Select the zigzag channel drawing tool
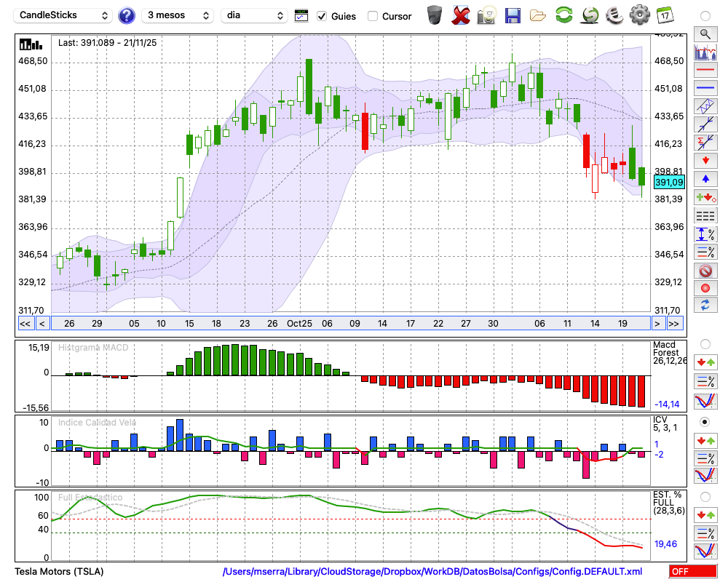The image size is (728, 582). pyautogui.click(x=705, y=106)
